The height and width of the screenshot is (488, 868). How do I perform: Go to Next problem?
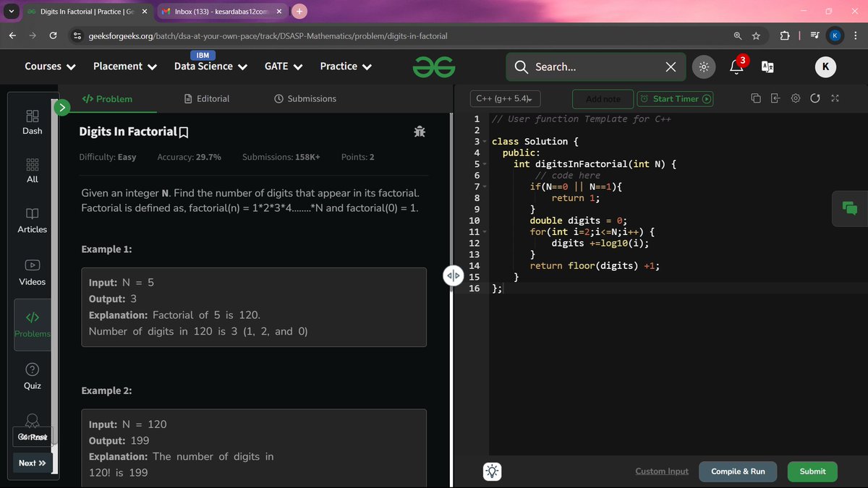[33, 463]
